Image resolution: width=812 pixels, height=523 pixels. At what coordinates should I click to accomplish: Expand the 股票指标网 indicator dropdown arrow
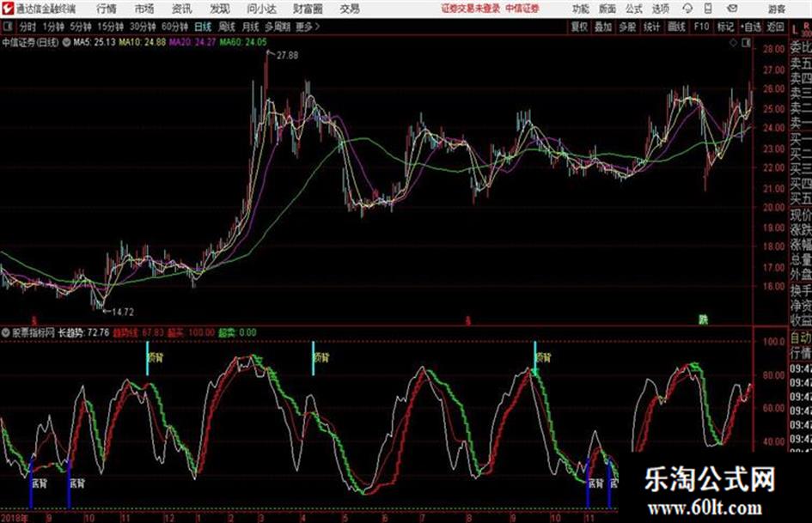tap(6, 332)
